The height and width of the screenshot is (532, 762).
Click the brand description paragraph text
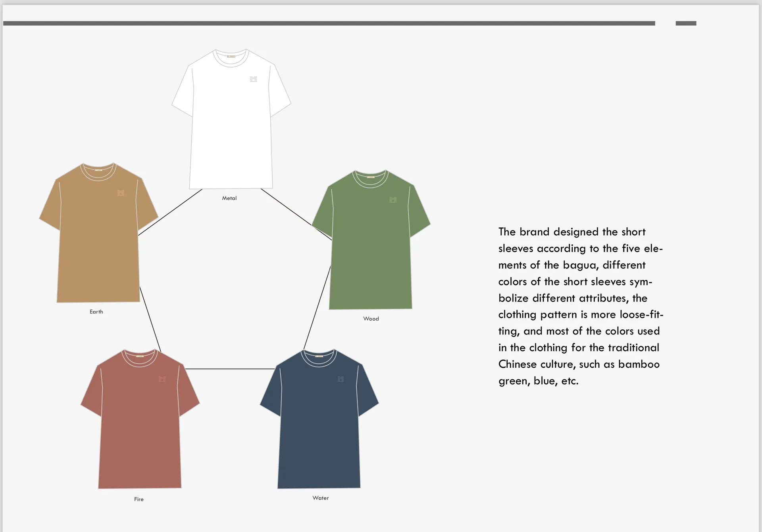(x=579, y=306)
